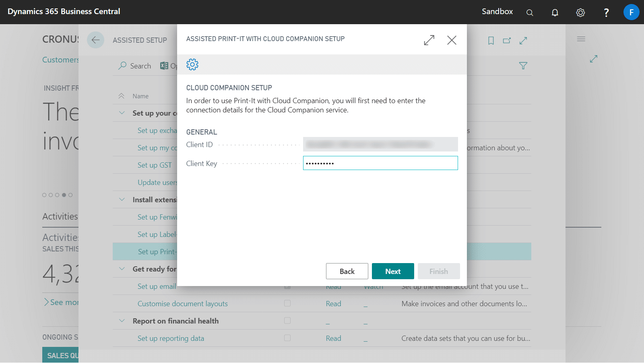This screenshot has width=644, height=363.
Task: Click the Next button
Action: point(393,271)
